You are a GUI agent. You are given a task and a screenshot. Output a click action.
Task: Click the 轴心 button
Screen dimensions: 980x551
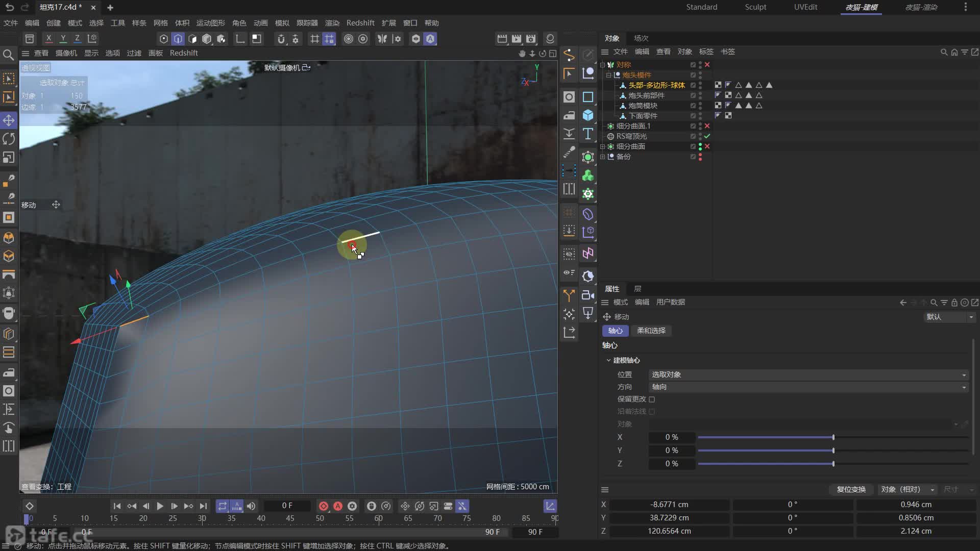tap(616, 331)
